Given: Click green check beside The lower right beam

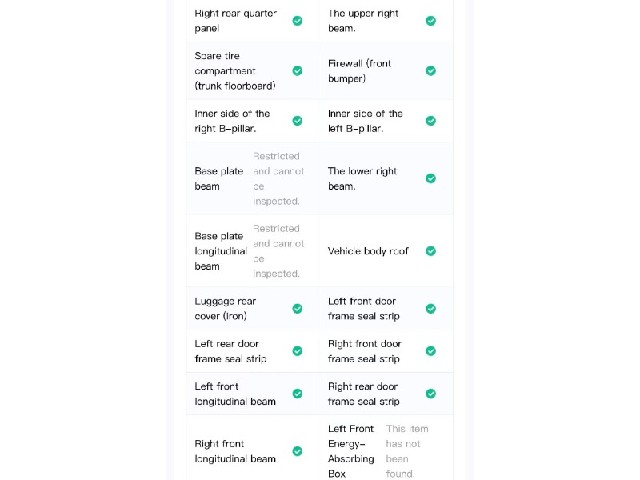Looking at the screenshot, I should click(x=431, y=178).
